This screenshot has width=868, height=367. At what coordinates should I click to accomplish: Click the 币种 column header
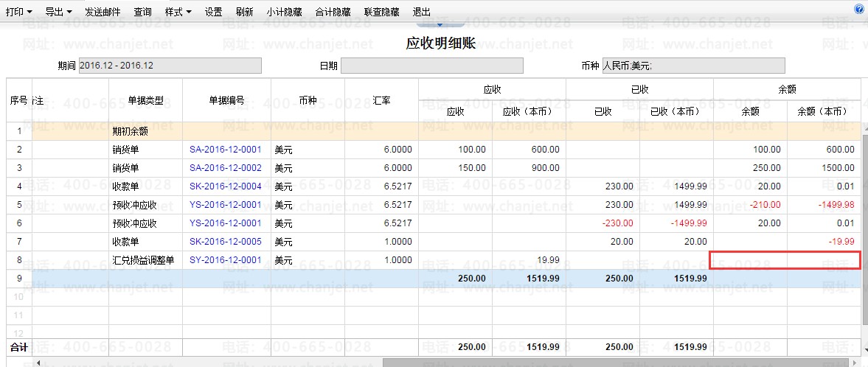[x=308, y=100]
